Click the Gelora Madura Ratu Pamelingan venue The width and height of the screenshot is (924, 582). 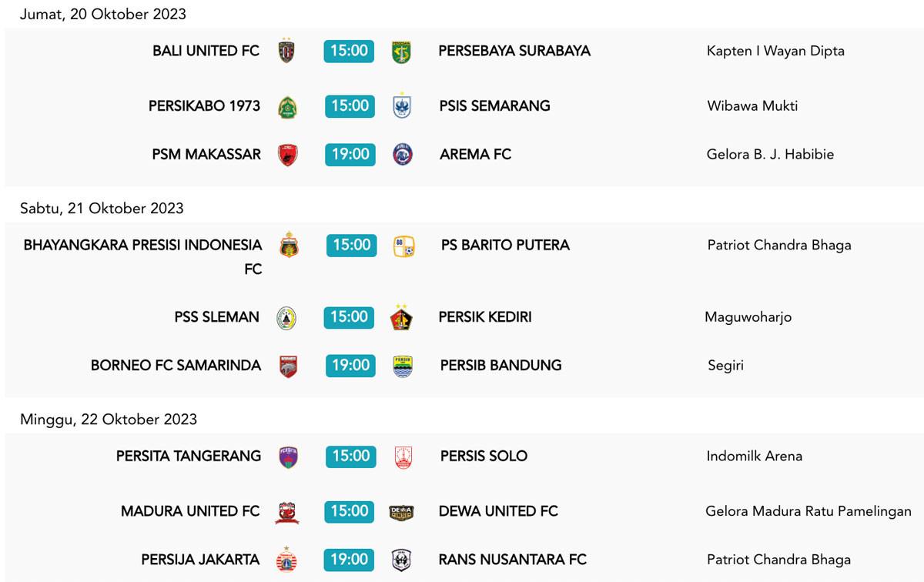[x=808, y=511]
